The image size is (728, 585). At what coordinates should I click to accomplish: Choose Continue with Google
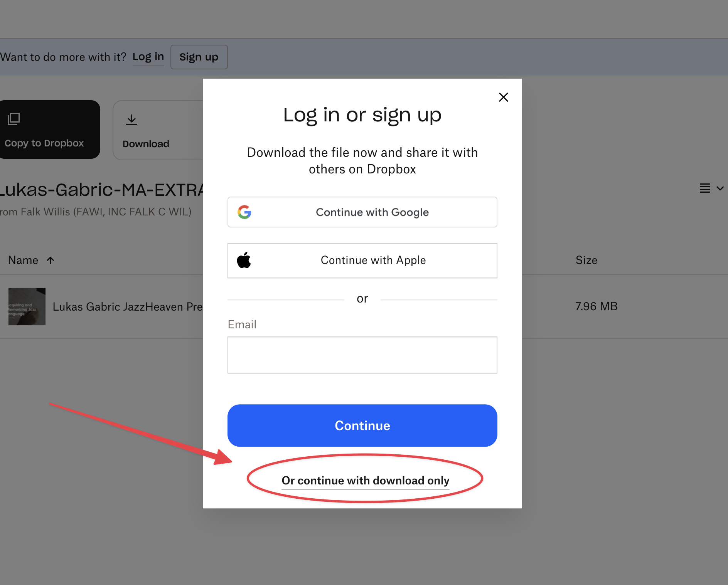pos(362,212)
